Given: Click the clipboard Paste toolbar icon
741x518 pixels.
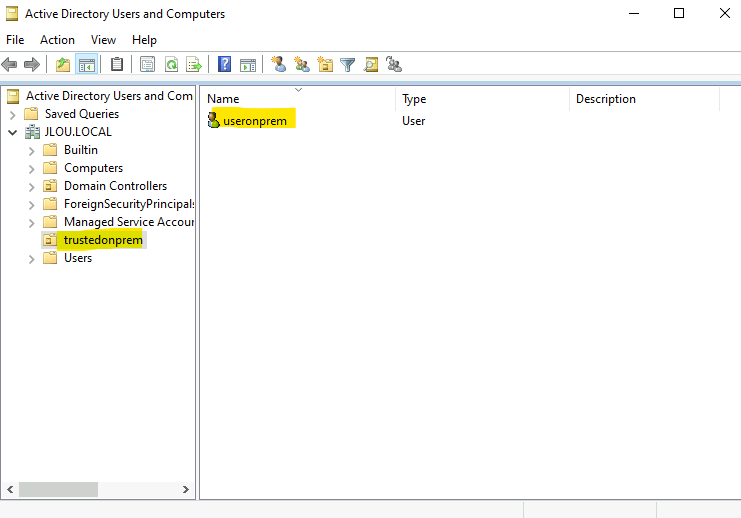Looking at the screenshot, I should pyautogui.click(x=117, y=64).
